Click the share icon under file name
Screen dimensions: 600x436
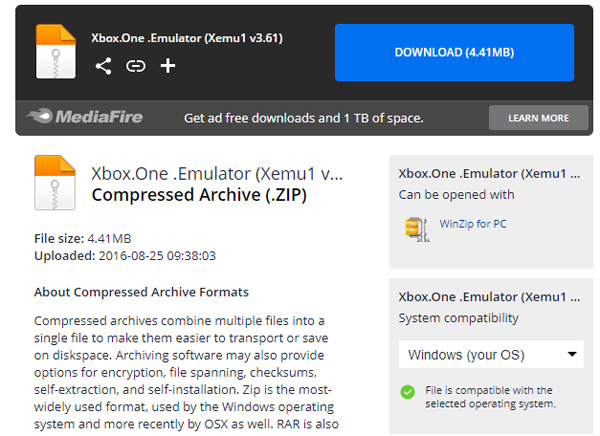[103, 66]
